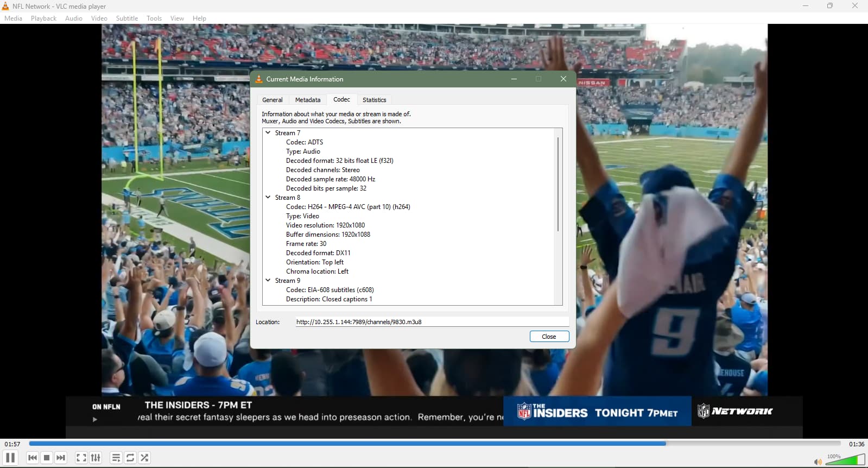Open the Media menu
This screenshot has height=468, width=868.
13,18
